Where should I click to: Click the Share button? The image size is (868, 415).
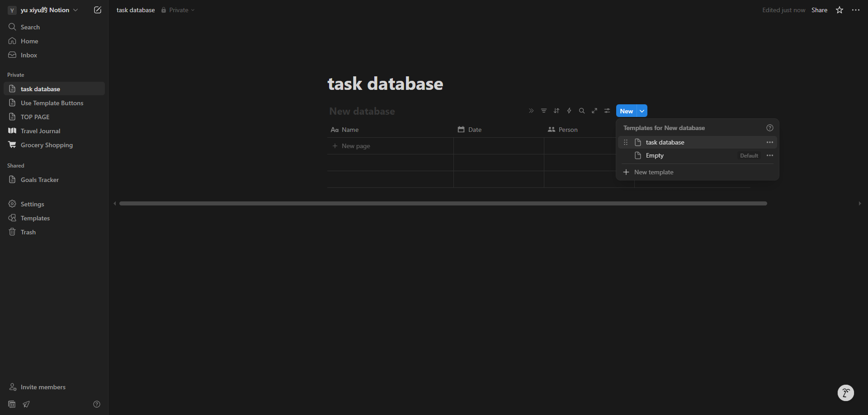point(819,10)
